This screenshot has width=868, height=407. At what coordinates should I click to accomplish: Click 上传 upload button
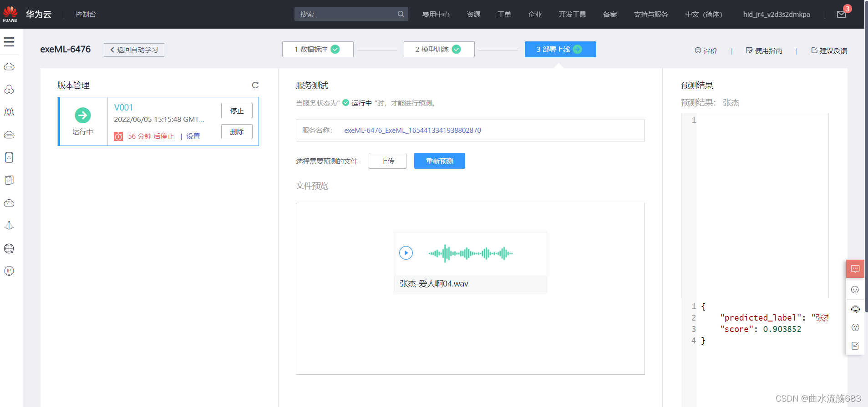point(387,161)
